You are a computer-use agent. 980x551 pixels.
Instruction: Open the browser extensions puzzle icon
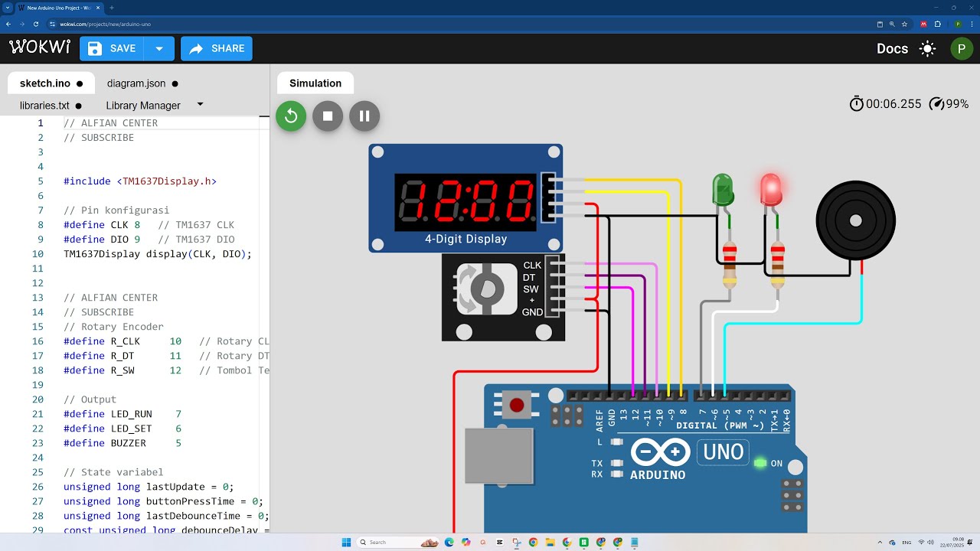pyautogui.click(x=937, y=24)
